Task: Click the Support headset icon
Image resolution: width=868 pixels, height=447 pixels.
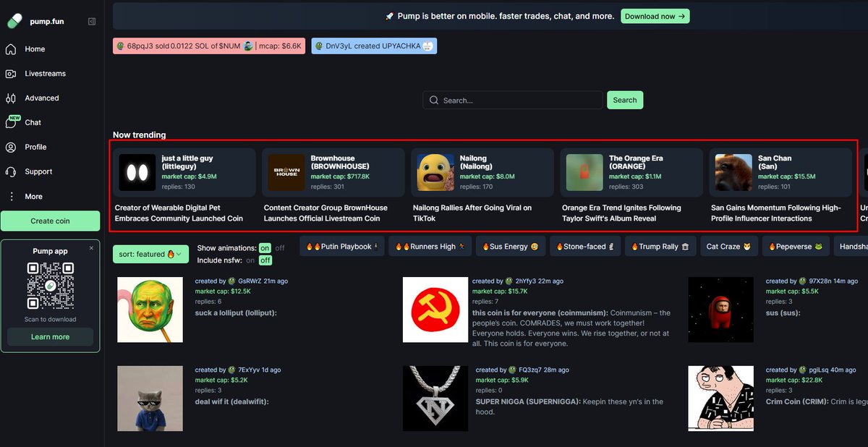Action: (11, 172)
